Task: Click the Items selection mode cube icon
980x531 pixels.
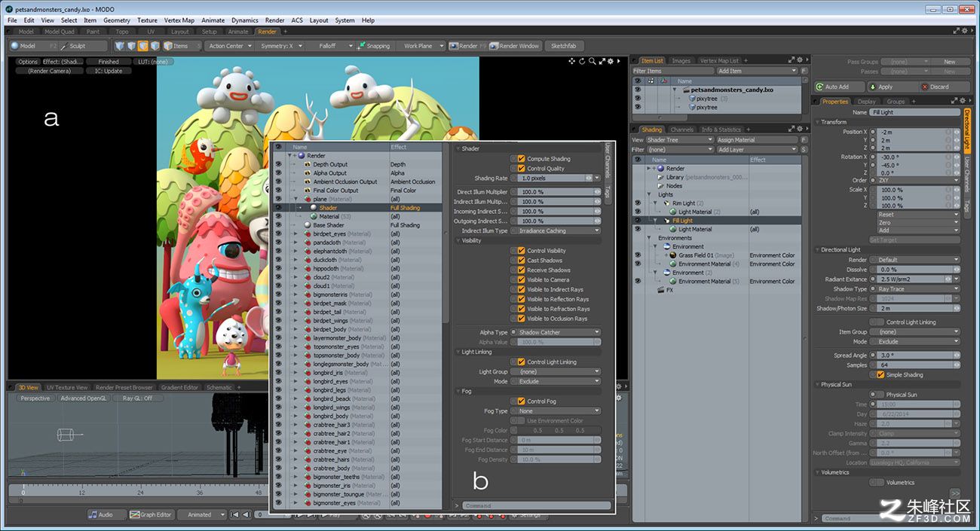Action: (167, 46)
